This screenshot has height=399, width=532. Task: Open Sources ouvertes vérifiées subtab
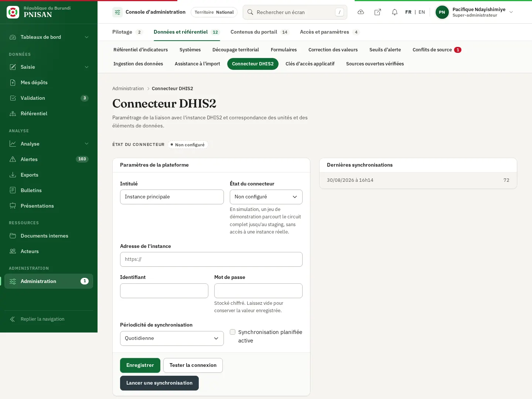click(x=375, y=64)
